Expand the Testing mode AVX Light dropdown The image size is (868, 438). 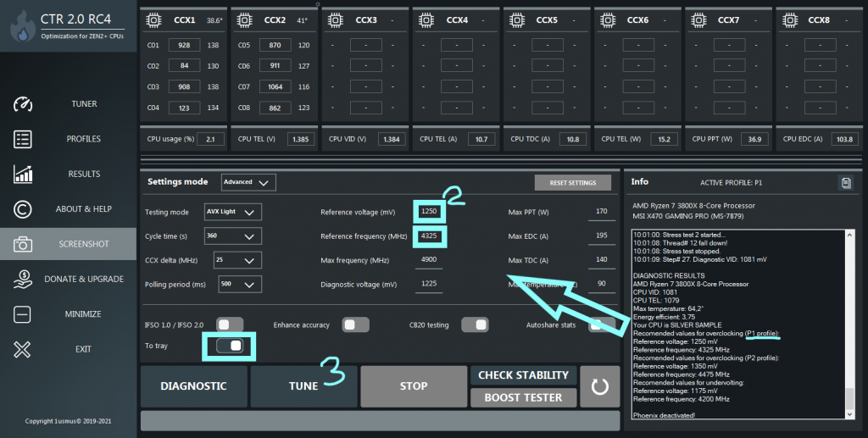(x=233, y=212)
